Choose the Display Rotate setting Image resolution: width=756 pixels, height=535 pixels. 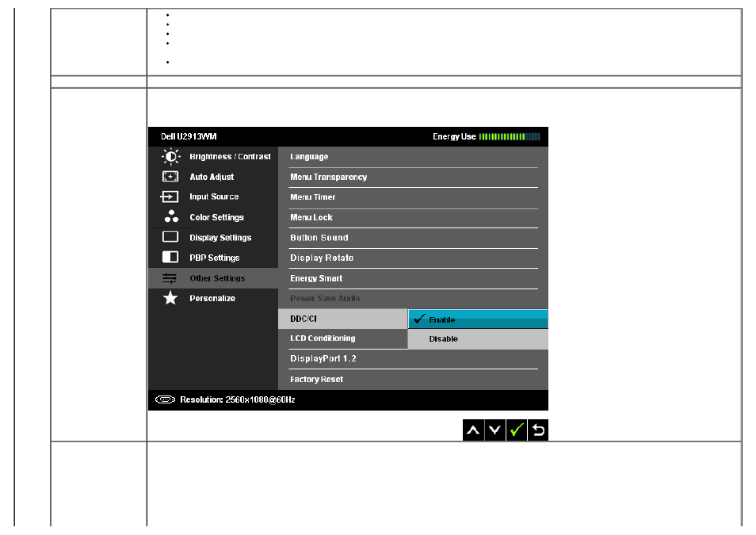(x=414, y=258)
